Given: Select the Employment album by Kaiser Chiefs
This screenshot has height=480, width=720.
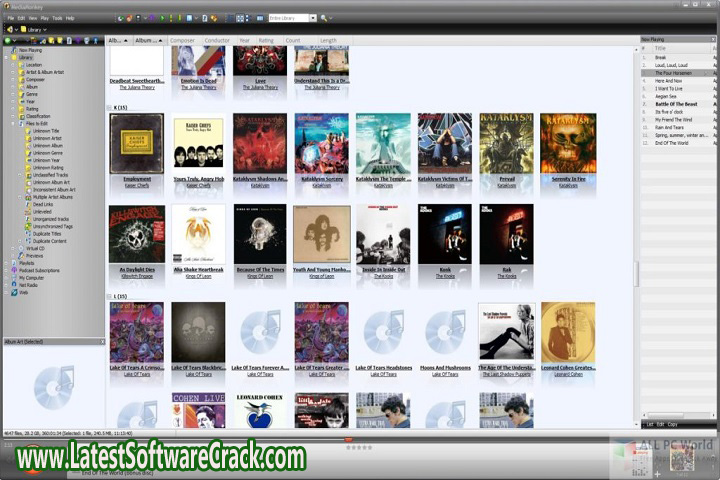Looking at the screenshot, I should point(136,145).
